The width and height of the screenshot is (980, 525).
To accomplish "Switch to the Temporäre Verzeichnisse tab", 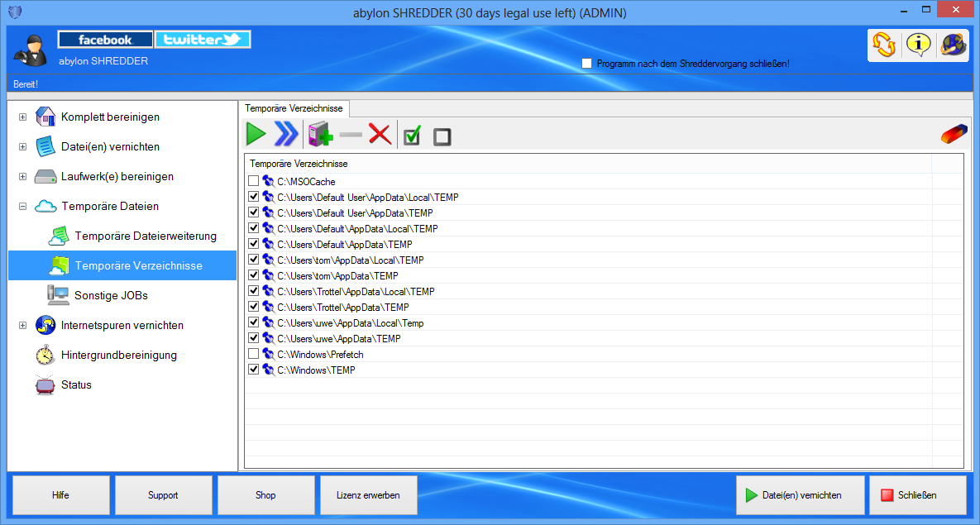I will click(x=294, y=109).
